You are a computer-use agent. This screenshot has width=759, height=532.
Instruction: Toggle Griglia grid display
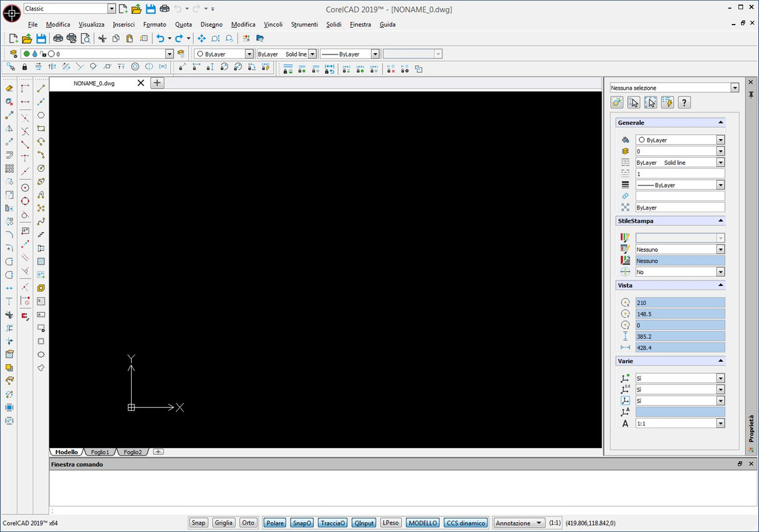(x=224, y=523)
